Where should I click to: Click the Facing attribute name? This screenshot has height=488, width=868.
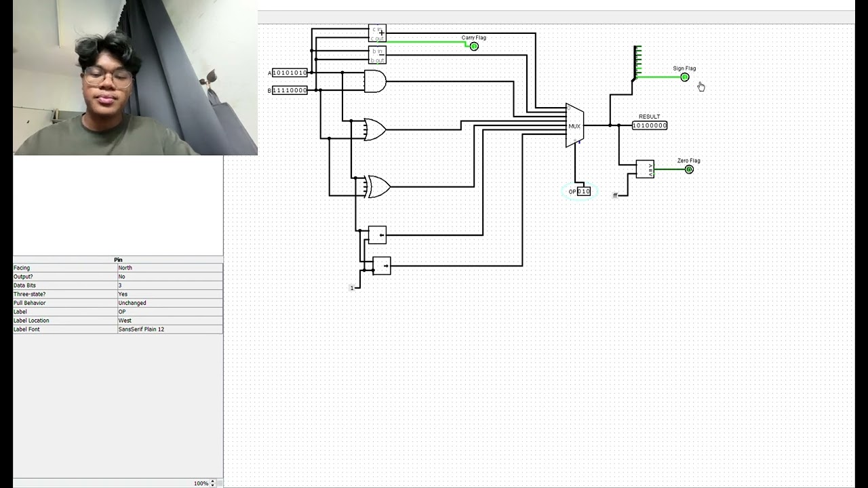click(x=22, y=268)
